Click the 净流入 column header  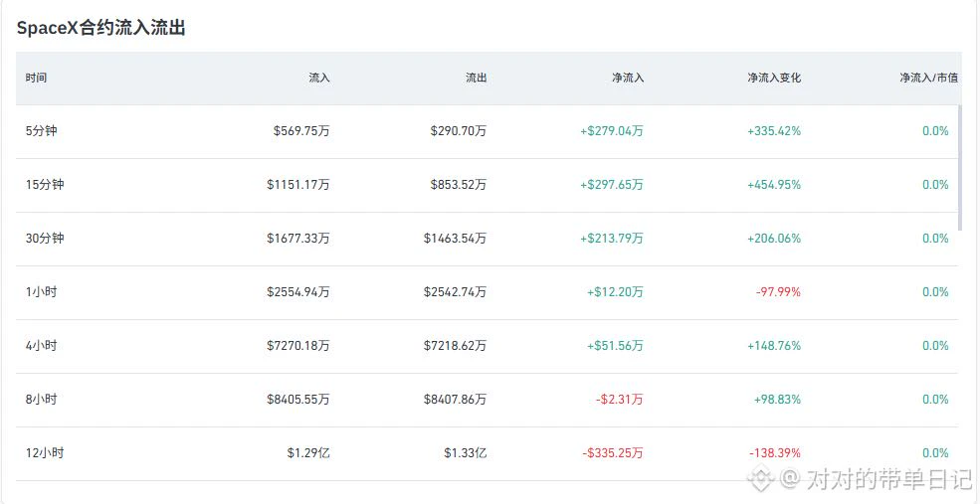pyautogui.click(x=628, y=79)
